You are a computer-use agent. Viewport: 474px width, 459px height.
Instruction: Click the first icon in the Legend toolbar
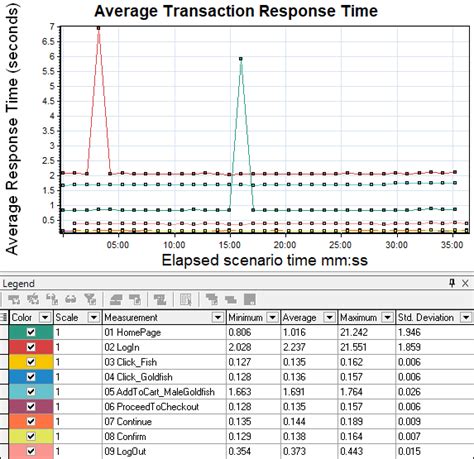coord(14,299)
